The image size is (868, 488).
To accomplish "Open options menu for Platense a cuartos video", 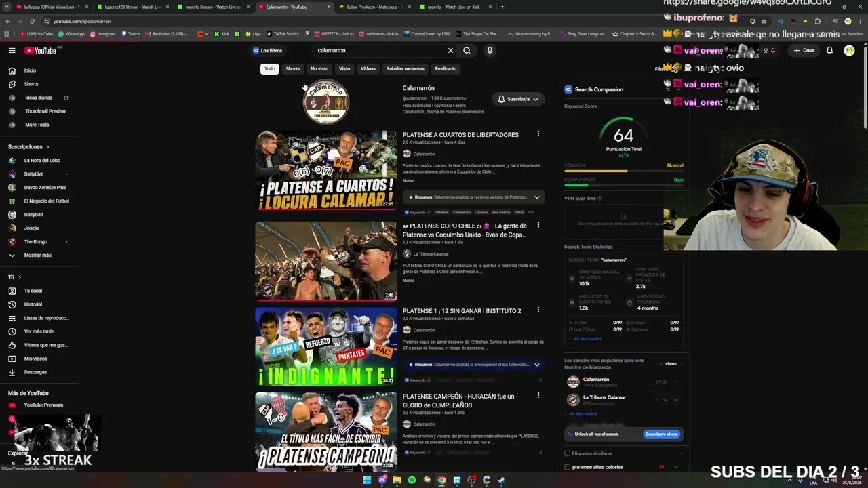I will click(538, 134).
